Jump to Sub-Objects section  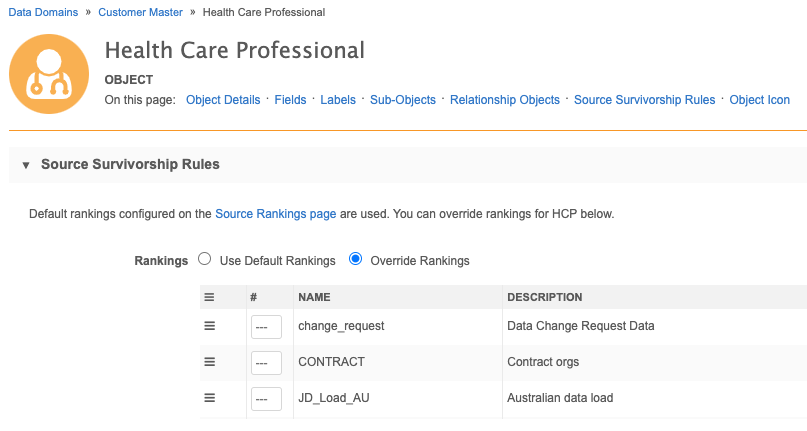403,100
